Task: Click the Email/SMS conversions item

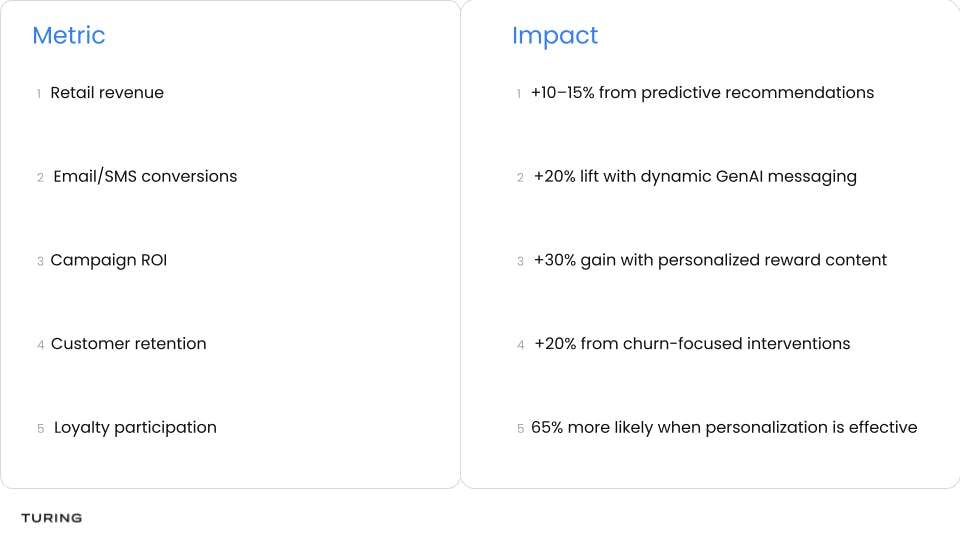Action: tap(145, 176)
